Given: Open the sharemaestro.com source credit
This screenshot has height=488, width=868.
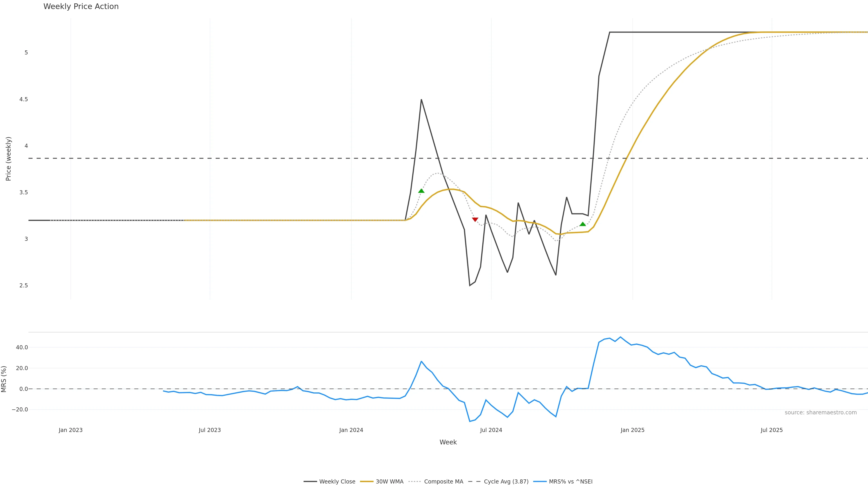Looking at the screenshot, I should click(x=821, y=413).
